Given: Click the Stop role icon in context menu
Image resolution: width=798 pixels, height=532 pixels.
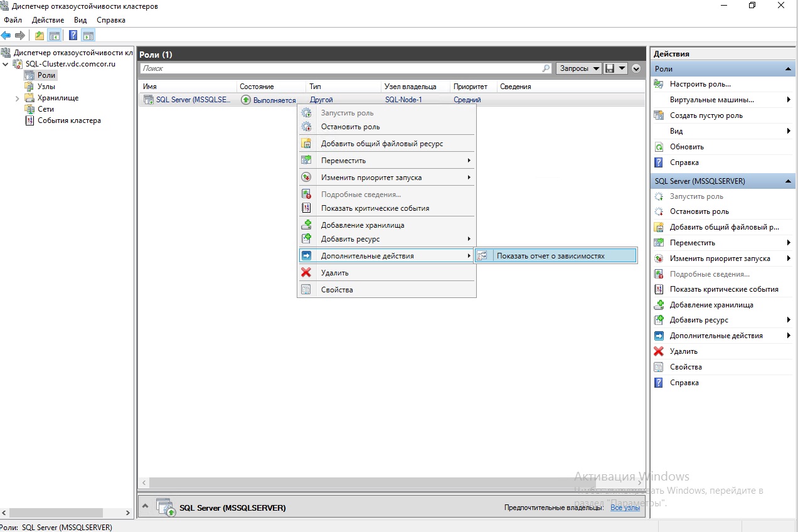Looking at the screenshot, I should point(306,126).
